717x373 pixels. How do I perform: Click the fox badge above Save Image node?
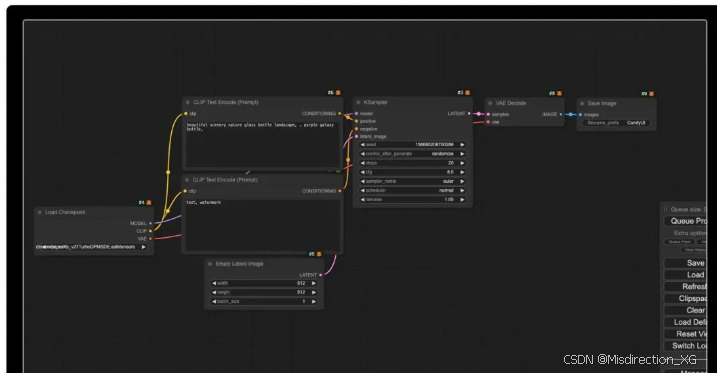(x=651, y=94)
